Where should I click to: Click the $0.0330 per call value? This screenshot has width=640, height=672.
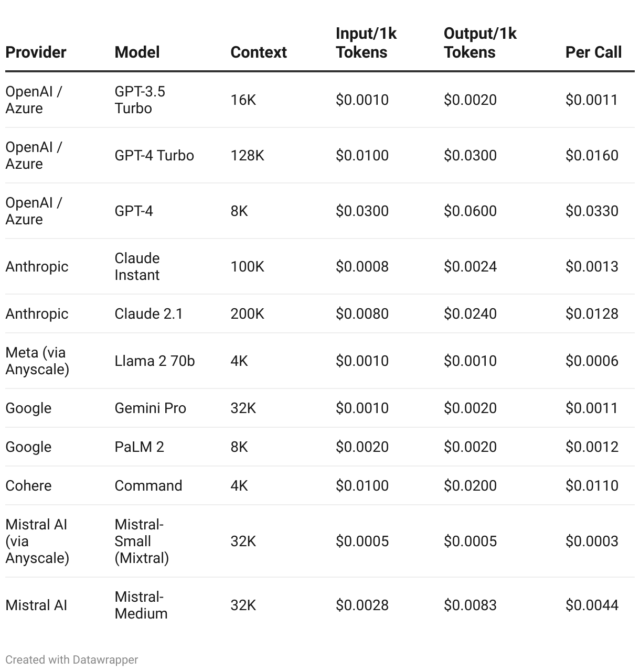pyautogui.click(x=592, y=211)
